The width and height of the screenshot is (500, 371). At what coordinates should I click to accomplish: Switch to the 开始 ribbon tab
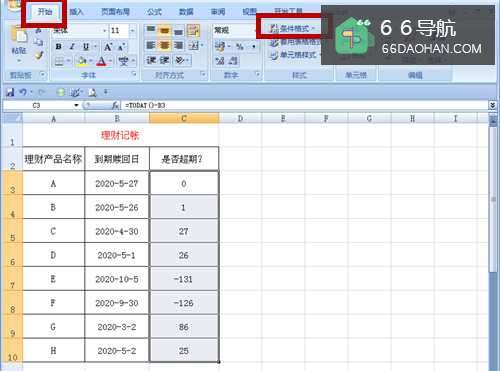point(45,12)
